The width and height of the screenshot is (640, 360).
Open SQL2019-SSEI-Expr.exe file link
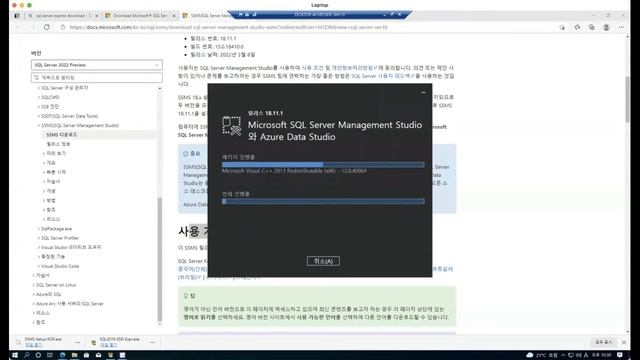pyautogui.click(x=109, y=345)
